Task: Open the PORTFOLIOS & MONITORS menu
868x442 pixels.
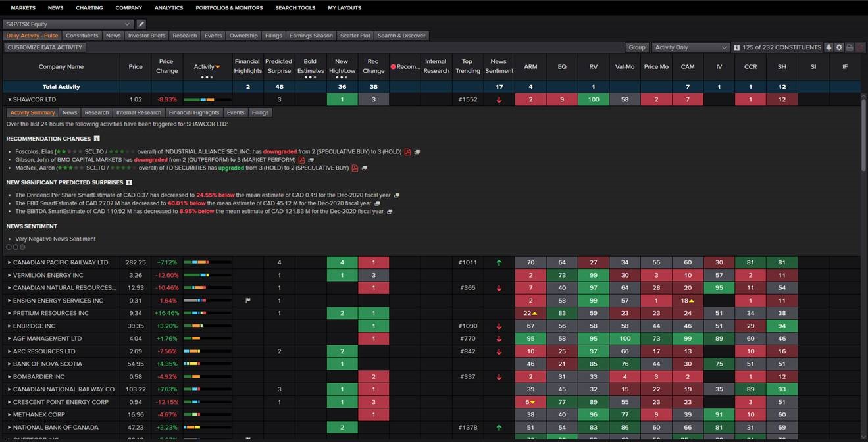Action: 228,8
